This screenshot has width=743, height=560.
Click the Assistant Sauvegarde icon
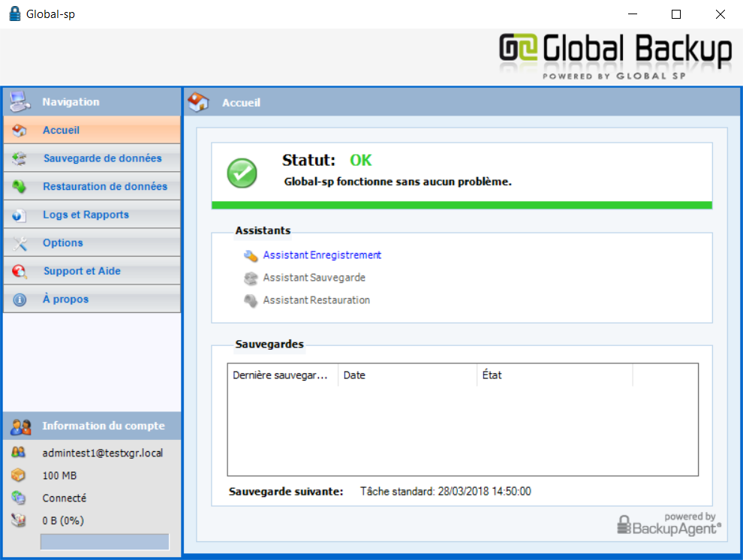251,278
